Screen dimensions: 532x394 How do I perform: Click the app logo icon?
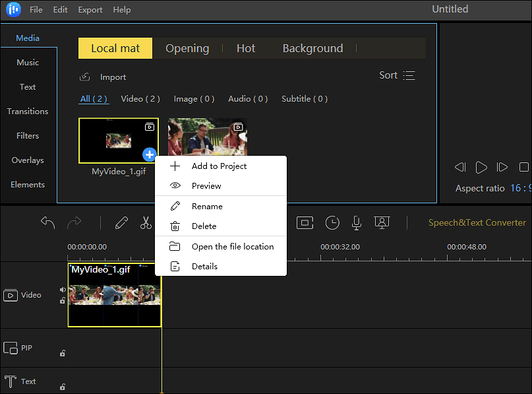pyautogui.click(x=14, y=9)
